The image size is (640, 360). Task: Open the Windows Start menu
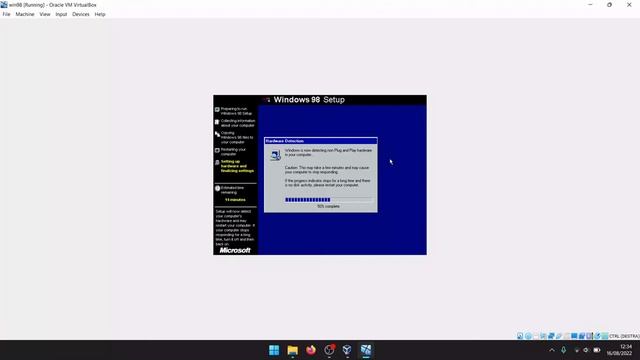(274, 350)
